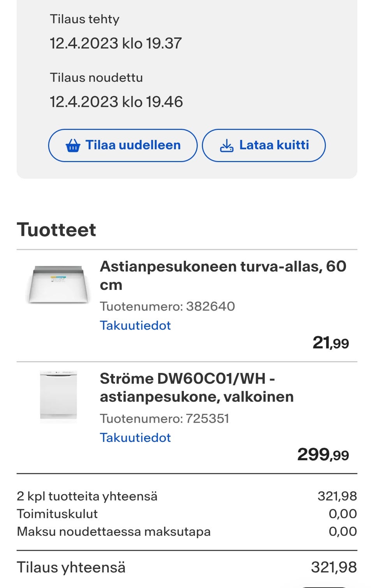View Takuutiedot for the turva-allas

point(135,325)
